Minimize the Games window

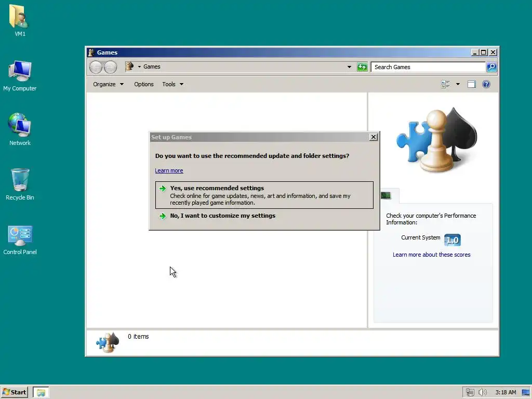pyautogui.click(x=475, y=52)
